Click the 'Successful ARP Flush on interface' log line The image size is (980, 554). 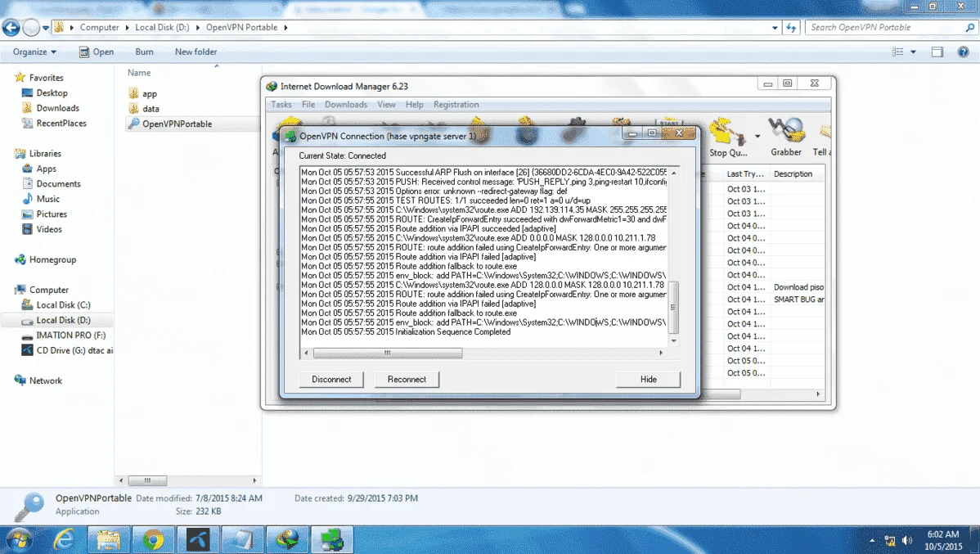click(x=483, y=173)
